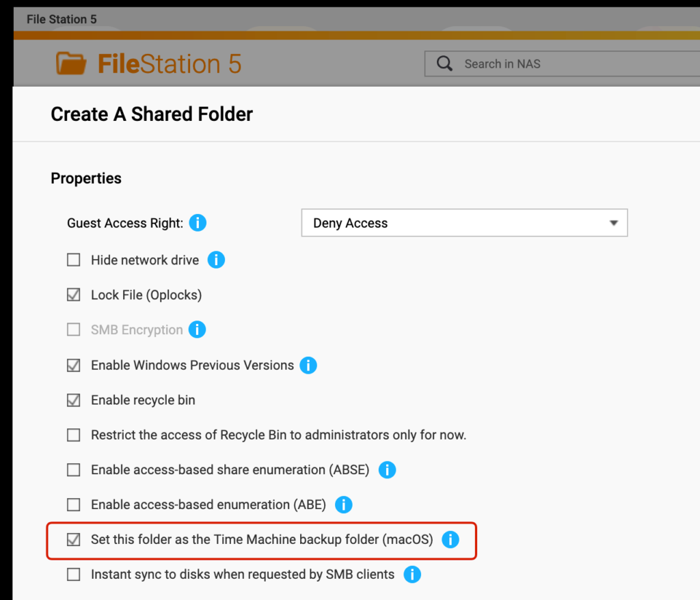Uncheck Lock File (Oplocks)
Screen dimensions: 700x600
click(x=73, y=295)
